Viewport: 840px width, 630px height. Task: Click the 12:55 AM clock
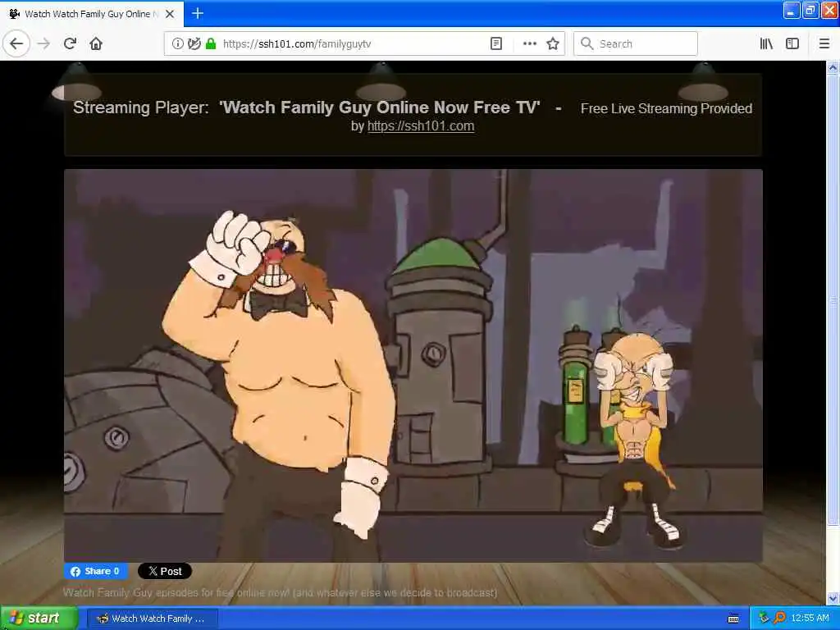(810, 619)
